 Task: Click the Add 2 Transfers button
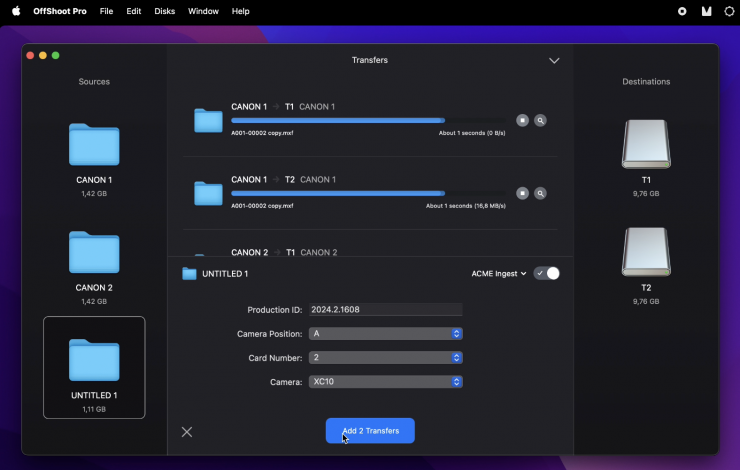pos(370,431)
